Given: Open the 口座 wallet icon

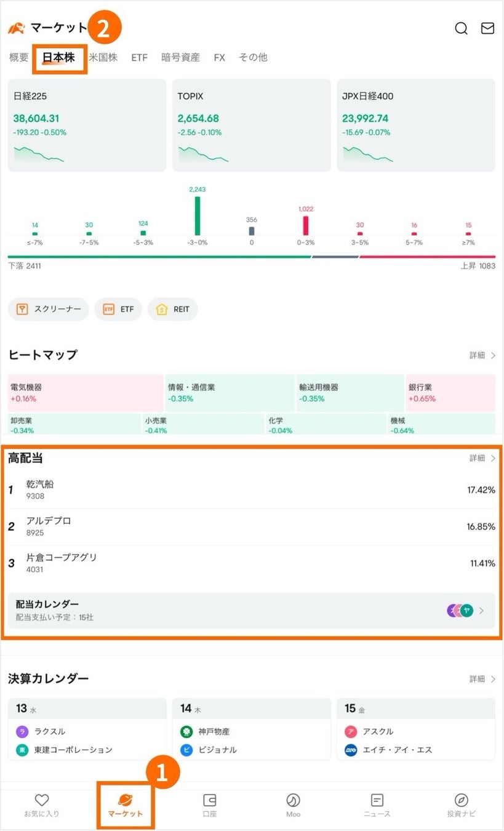Looking at the screenshot, I should coord(210,800).
